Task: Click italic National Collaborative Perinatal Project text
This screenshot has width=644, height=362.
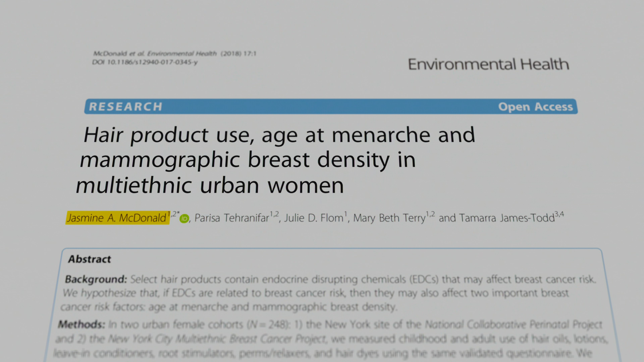Action: tap(514, 324)
